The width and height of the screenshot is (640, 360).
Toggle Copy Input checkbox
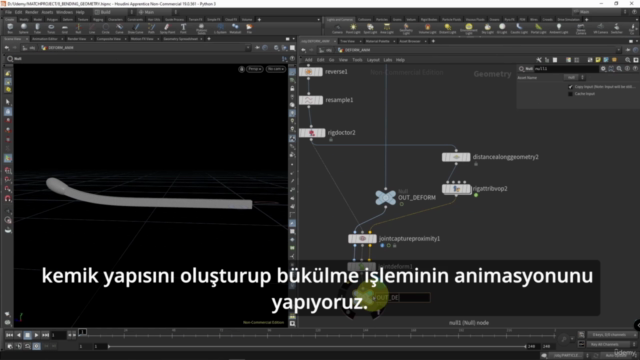(570, 87)
